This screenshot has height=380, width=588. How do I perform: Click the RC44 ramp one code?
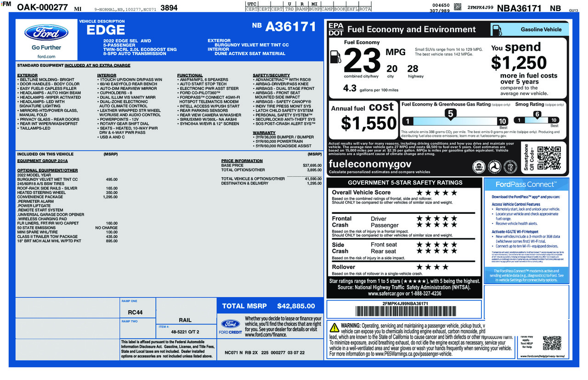click(x=135, y=312)
